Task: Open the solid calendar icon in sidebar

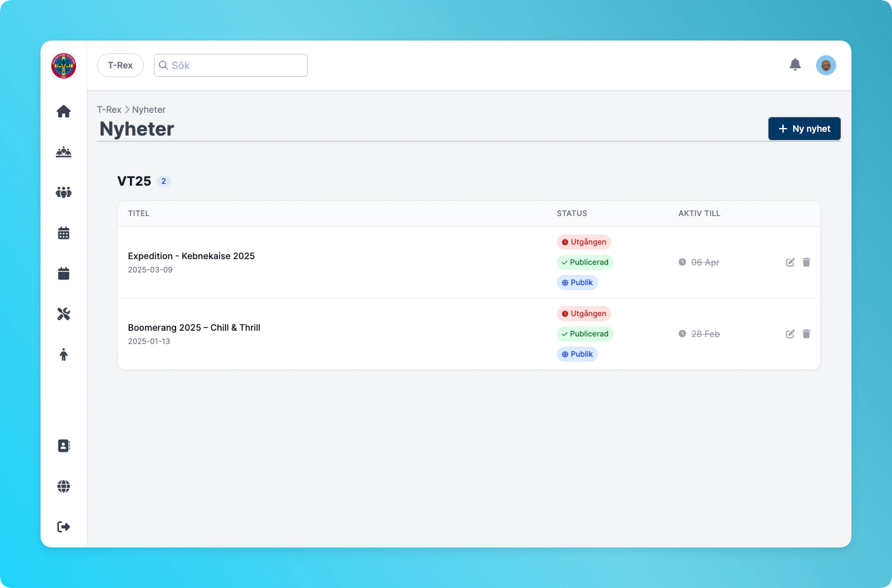Action: coord(63,274)
